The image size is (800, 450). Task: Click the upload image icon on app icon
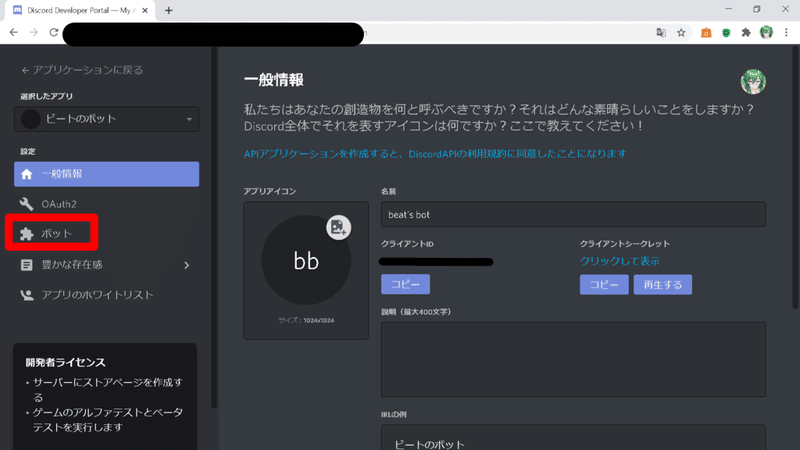pos(338,228)
